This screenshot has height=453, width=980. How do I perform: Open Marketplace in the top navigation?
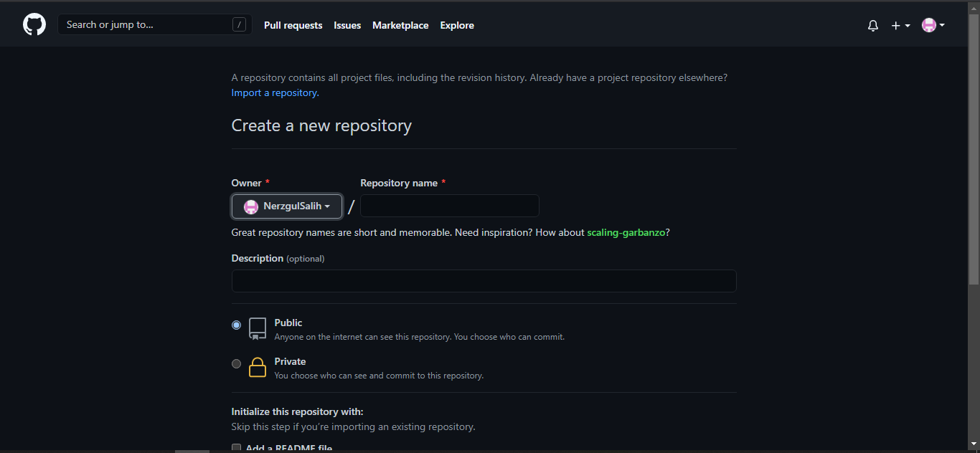[x=400, y=25]
